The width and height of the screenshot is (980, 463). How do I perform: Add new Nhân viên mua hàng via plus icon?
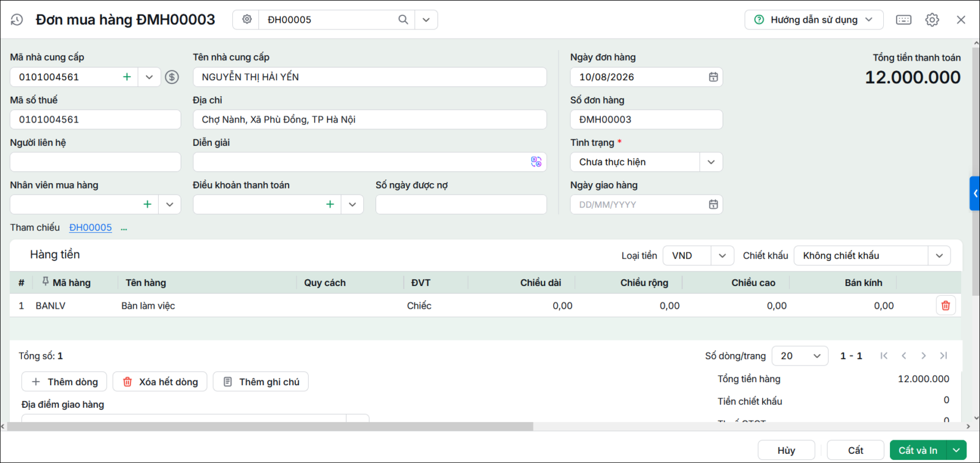(x=147, y=205)
